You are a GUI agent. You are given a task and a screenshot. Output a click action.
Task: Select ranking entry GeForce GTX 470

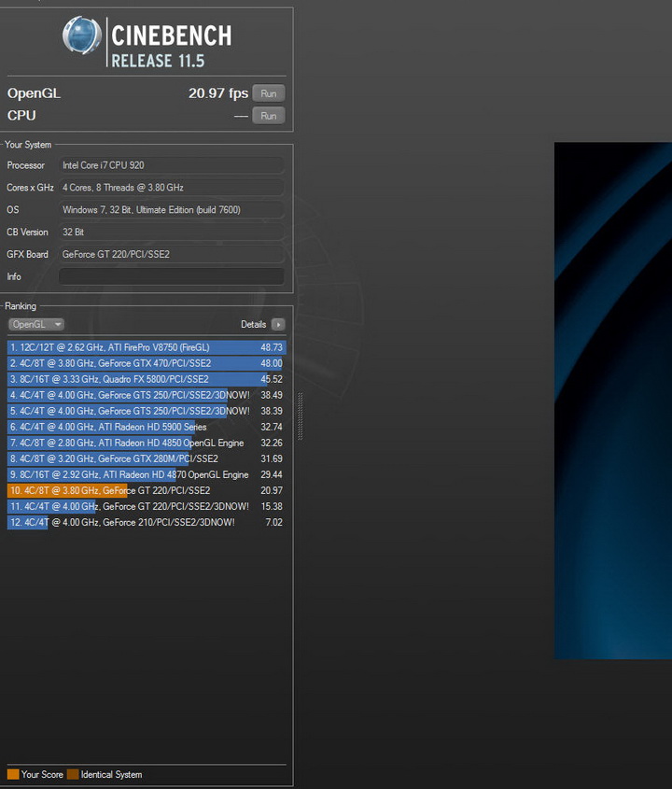147,363
